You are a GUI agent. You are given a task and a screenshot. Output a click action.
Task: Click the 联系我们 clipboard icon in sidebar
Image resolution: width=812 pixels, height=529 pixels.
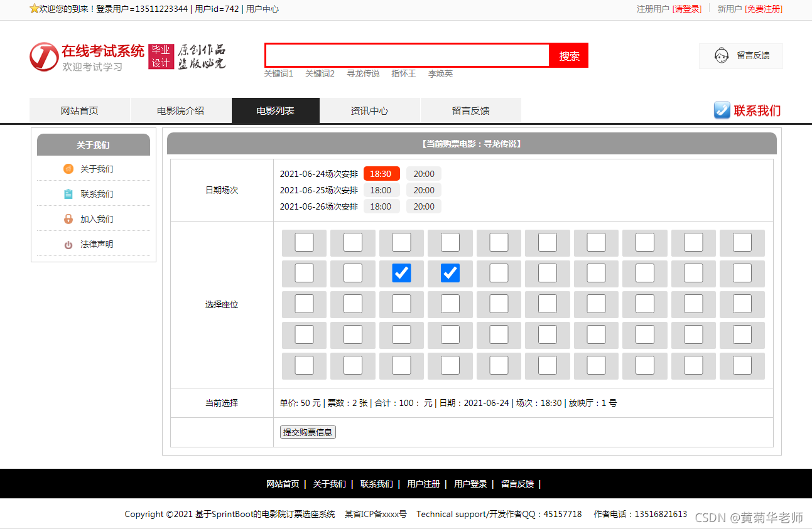(x=68, y=193)
